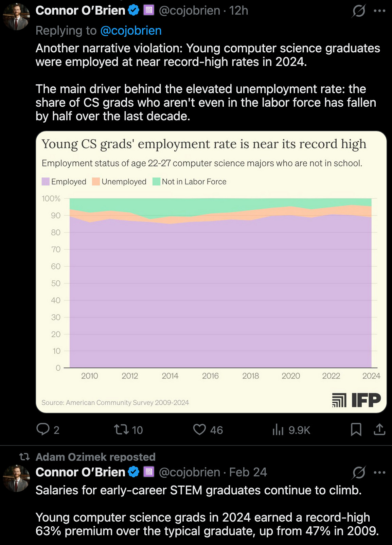The image size is (392, 545).
Task: Open more options on first tweet
Action: point(379,11)
